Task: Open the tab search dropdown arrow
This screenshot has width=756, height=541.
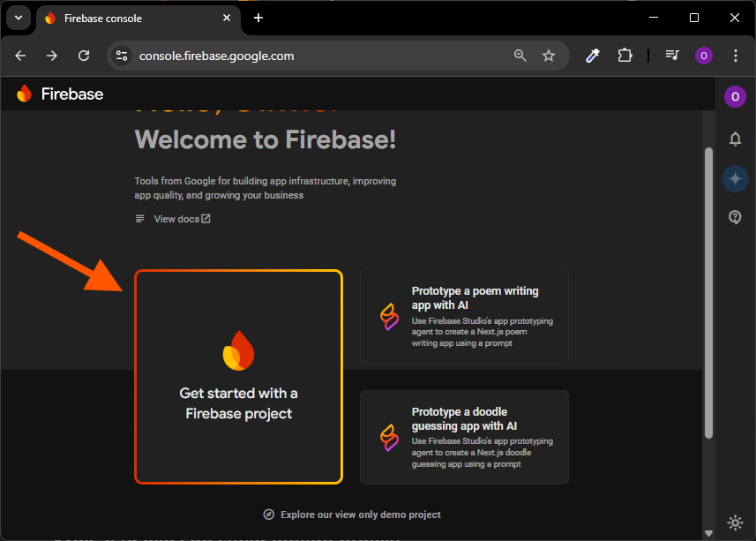Action: click(x=19, y=19)
